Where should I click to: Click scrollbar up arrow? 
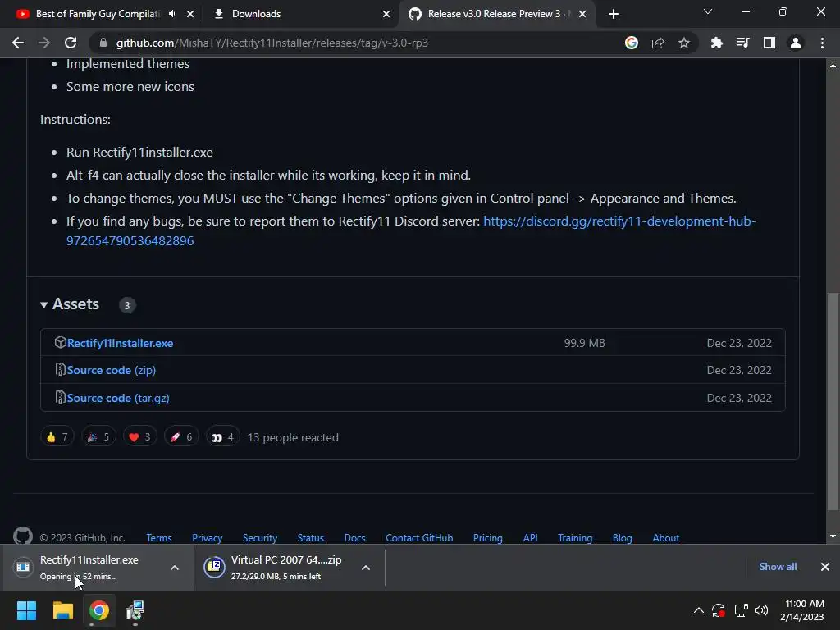tap(833, 66)
